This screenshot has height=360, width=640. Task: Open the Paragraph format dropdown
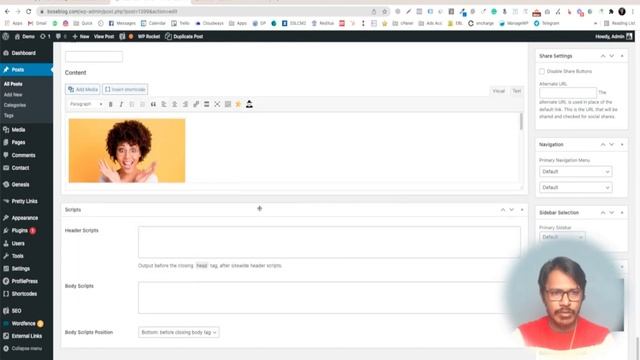86,104
